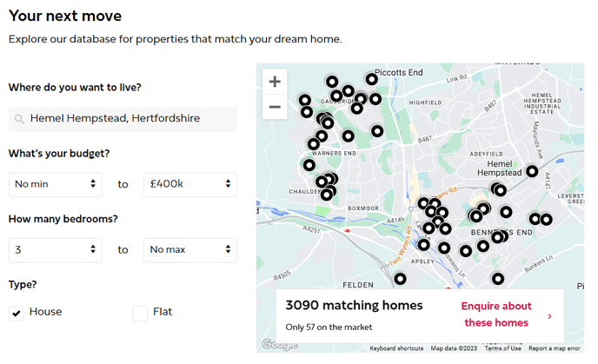Viewport: 598px width, 364px height.
Task: Click the Hemel Hempstead location input field
Action: coord(129,119)
